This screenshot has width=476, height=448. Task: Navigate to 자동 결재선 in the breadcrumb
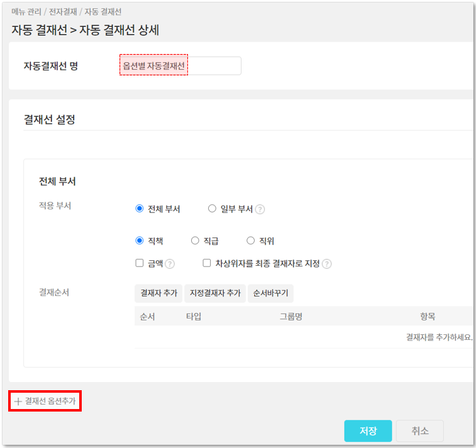coord(103,11)
